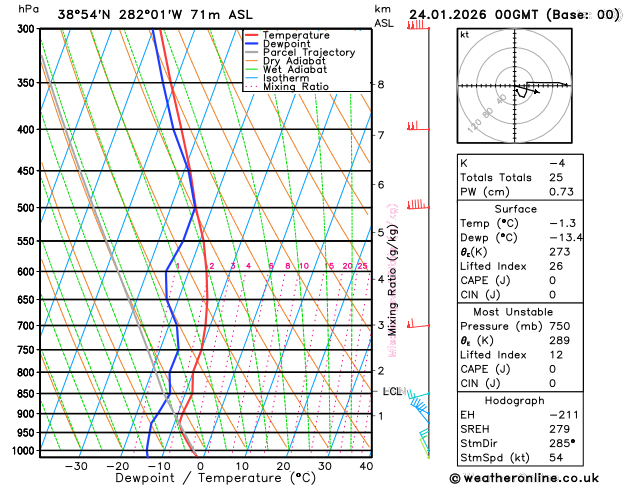629x486 pixels.
Task: Click the 'K' index value -4
Action: (557, 163)
